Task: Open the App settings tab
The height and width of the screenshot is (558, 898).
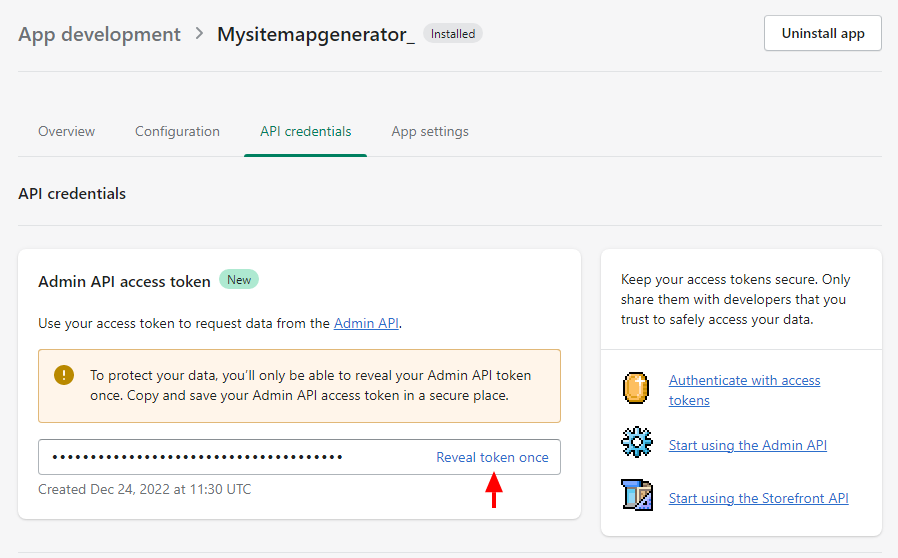Action: tap(430, 131)
